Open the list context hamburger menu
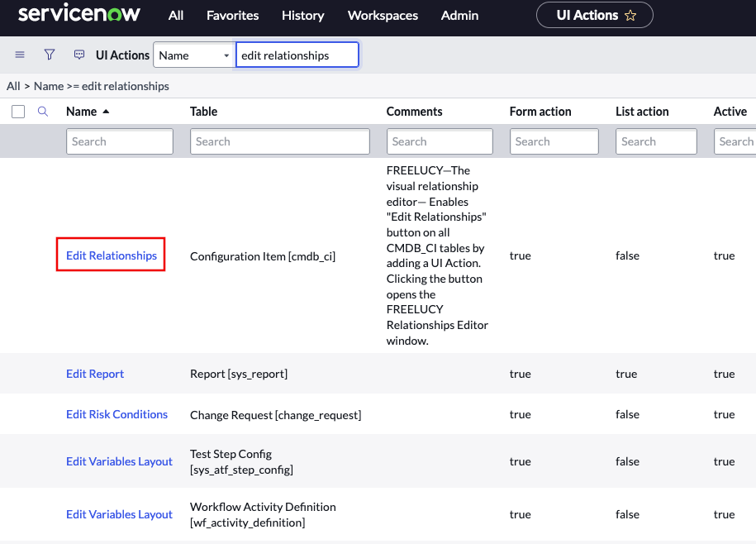This screenshot has height=544, width=756. click(20, 55)
